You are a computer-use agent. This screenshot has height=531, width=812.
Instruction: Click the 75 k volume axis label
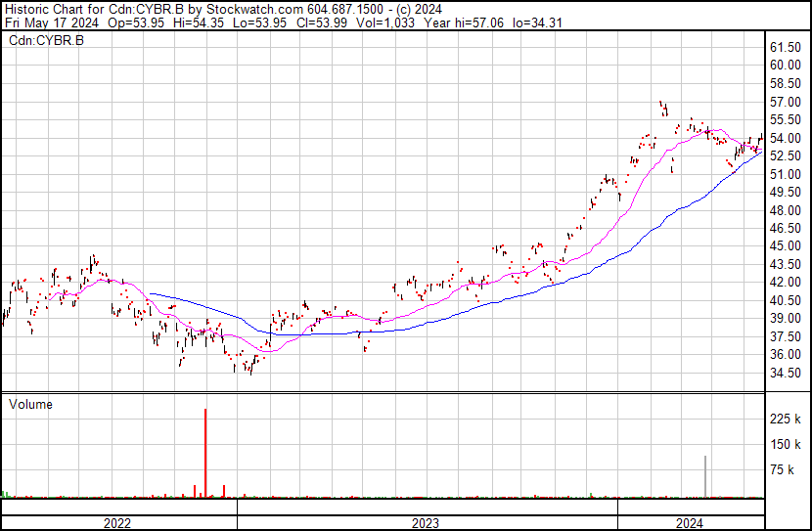point(783,469)
